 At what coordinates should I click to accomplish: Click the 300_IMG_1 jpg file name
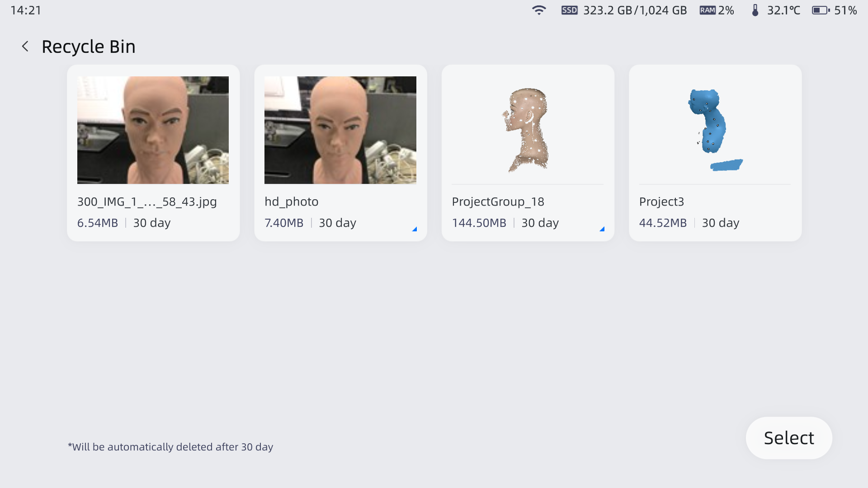tap(147, 202)
